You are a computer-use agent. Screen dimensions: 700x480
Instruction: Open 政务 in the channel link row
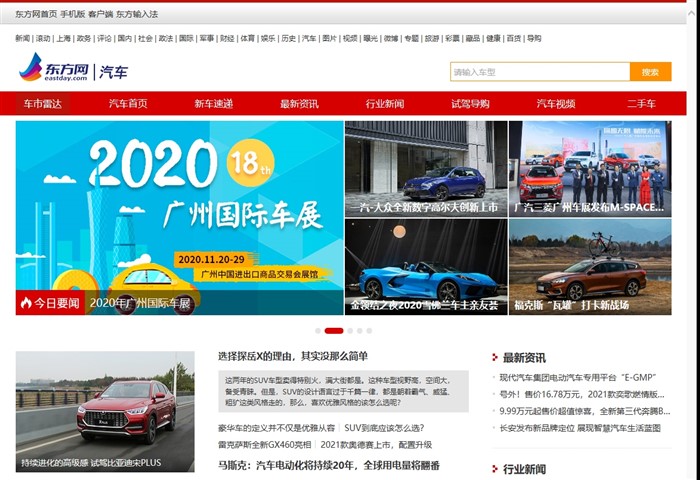pyautogui.click(x=84, y=38)
